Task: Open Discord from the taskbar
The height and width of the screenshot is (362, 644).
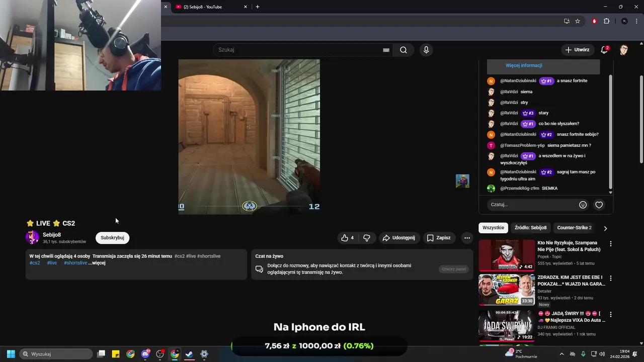Action: tap(145, 354)
